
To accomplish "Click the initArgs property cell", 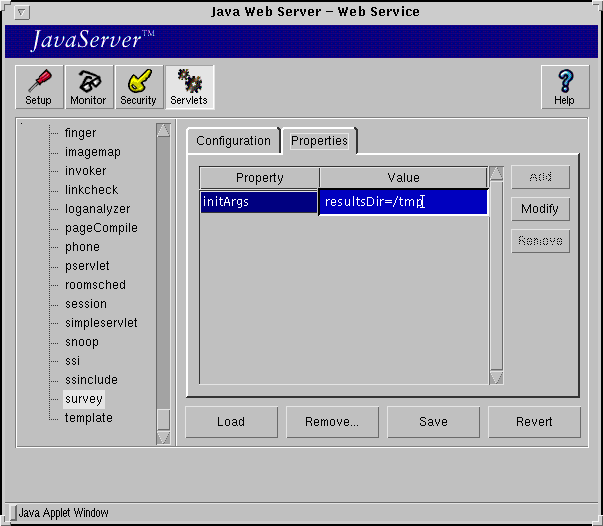I will coord(259,202).
